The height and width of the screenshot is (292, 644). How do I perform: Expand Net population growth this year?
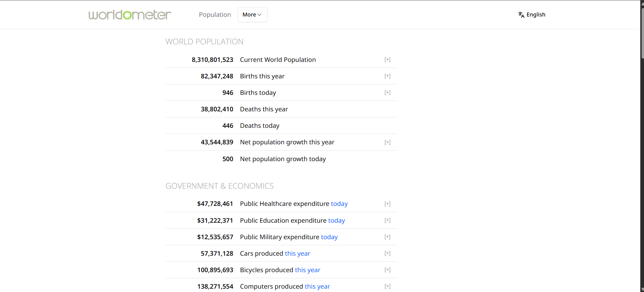(387, 142)
